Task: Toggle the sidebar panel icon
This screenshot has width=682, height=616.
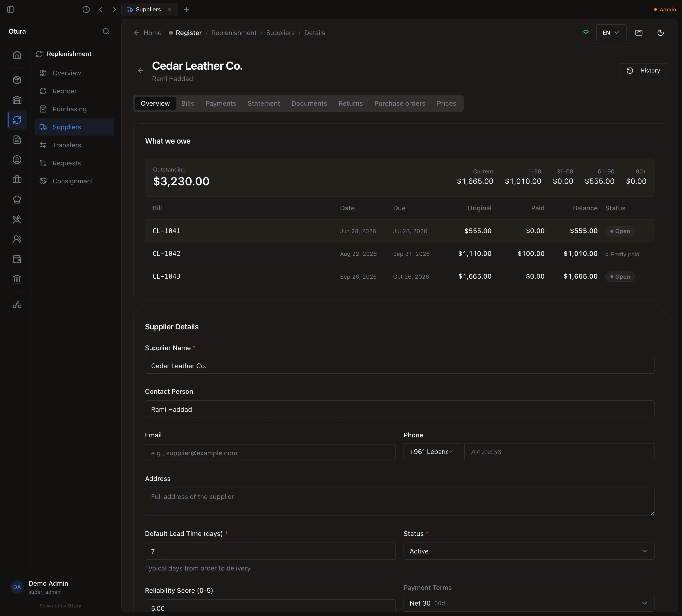Action: [x=10, y=9]
